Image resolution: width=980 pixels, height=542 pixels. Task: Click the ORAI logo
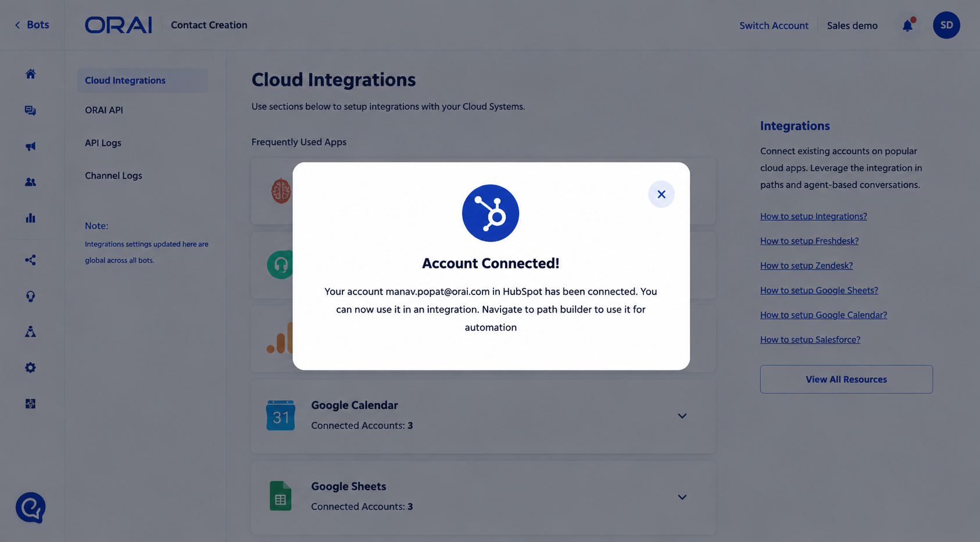(x=119, y=25)
